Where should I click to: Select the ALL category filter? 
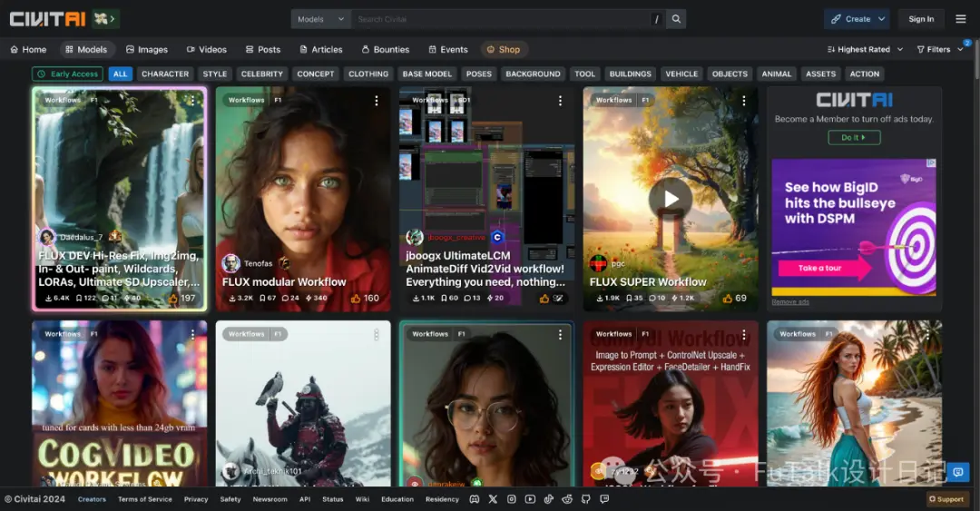coord(120,74)
